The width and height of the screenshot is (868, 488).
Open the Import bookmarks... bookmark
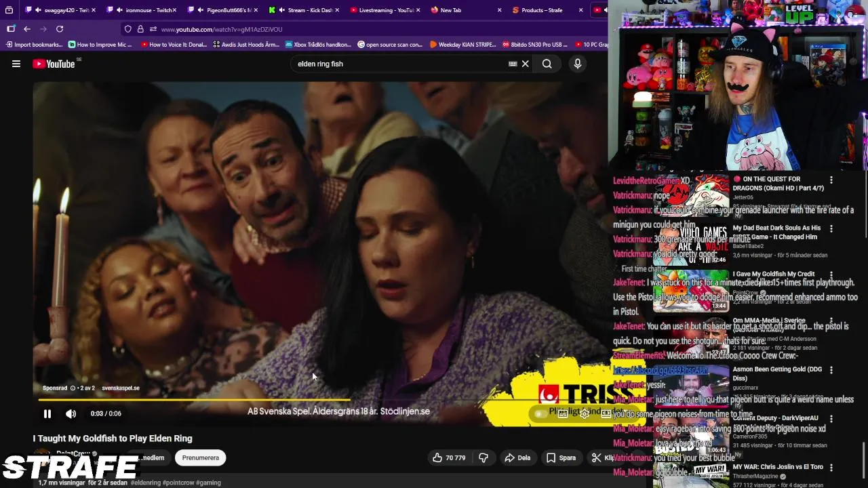coord(34,45)
